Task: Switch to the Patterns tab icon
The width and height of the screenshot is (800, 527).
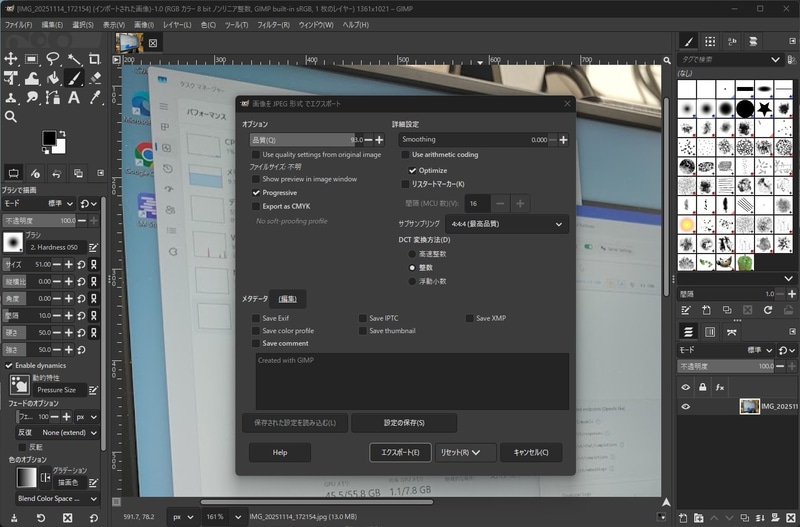Action: coord(710,41)
